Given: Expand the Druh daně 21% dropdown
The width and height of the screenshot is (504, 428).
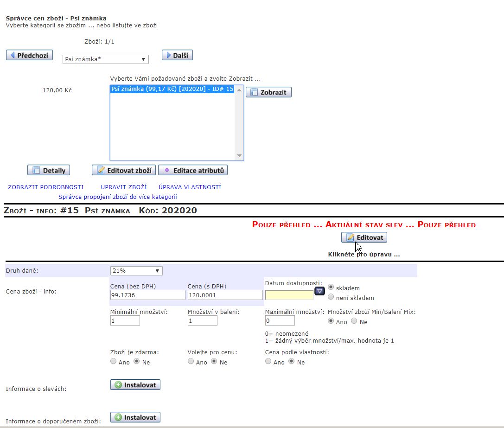Looking at the screenshot, I should pyautogui.click(x=136, y=271).
